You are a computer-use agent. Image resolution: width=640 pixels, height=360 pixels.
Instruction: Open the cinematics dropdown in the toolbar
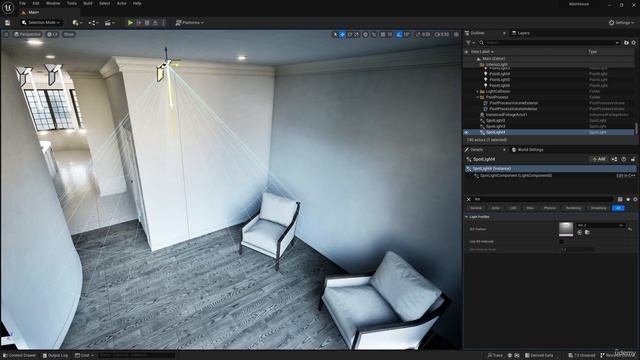coord(109,23)
